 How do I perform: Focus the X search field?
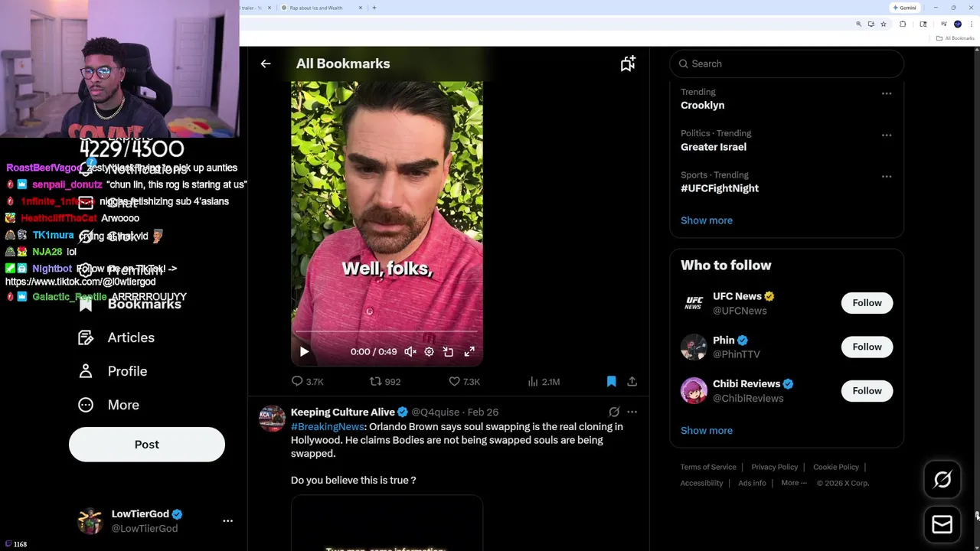click(786, 64)
